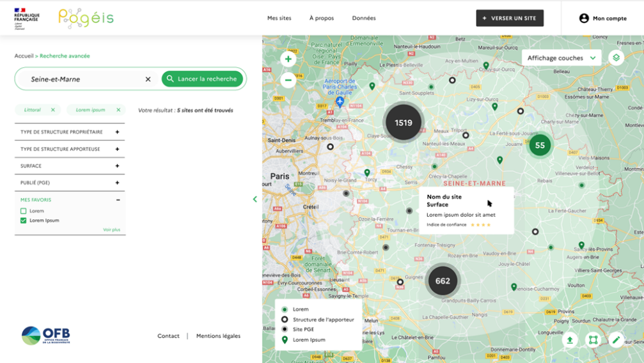Zoom in on the map
Image resolution: width=644 pixels, height=363 pixels.
tap(288, 59)
